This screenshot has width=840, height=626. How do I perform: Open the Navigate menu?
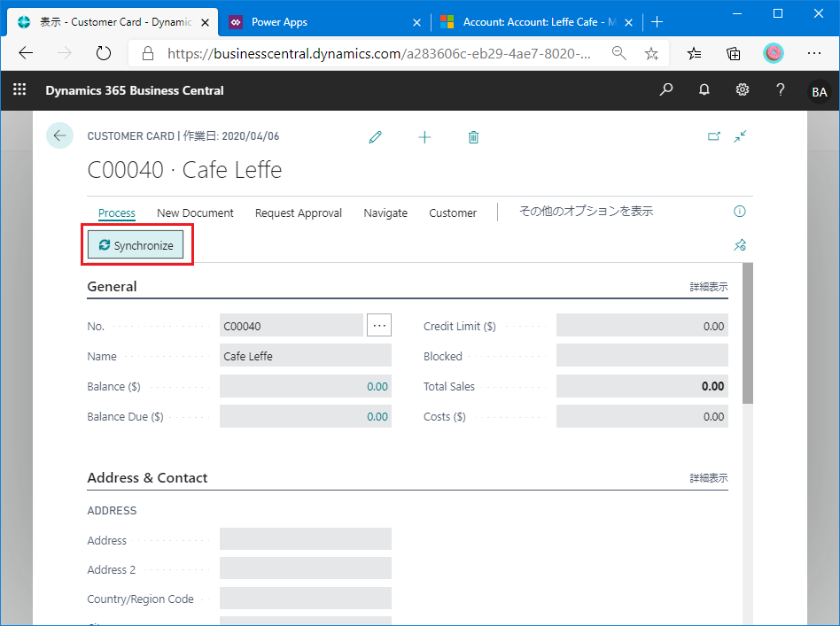tap(385, 213)
